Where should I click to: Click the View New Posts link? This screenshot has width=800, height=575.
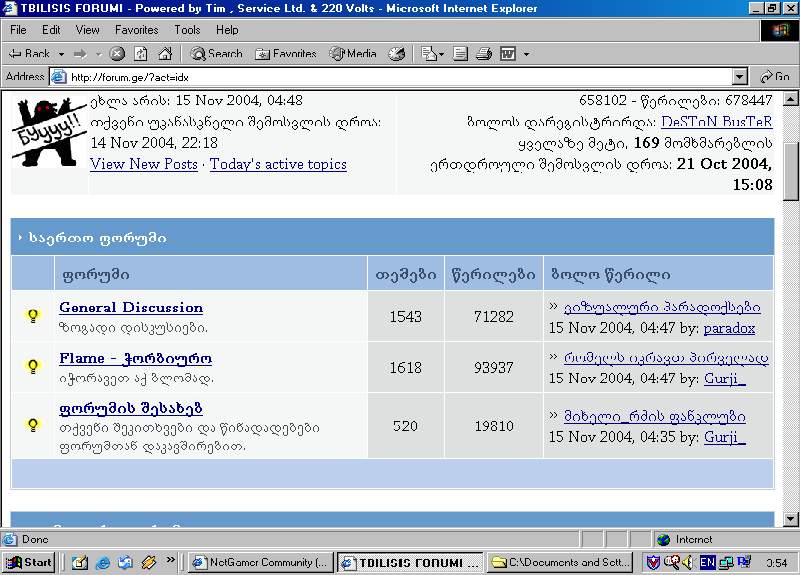144,164
